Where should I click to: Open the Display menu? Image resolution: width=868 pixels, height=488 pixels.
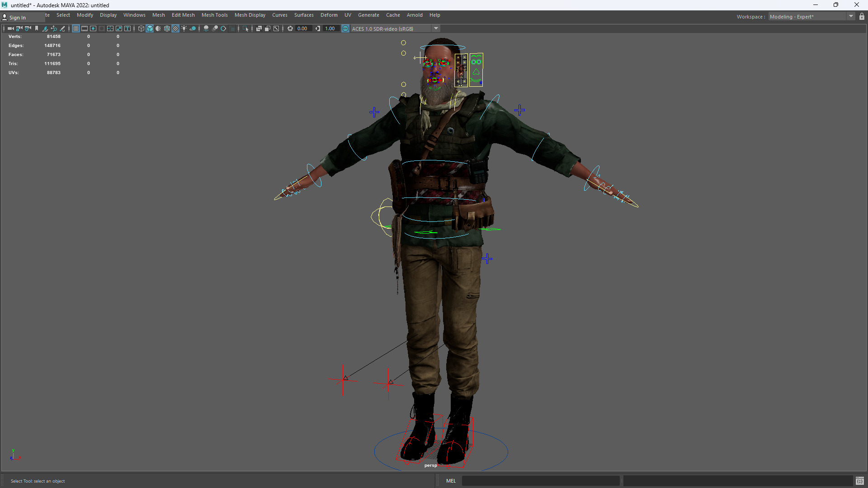(x=108, y=15)
